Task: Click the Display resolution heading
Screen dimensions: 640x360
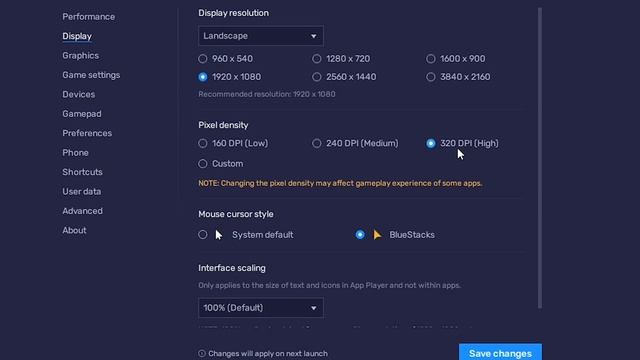Action: (233, 13)
